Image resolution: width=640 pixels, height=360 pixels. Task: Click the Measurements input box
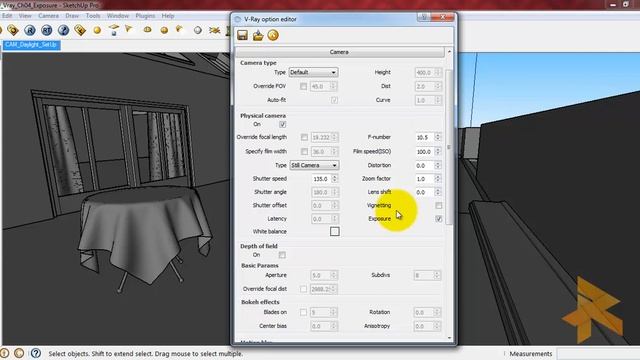(598, 353)
